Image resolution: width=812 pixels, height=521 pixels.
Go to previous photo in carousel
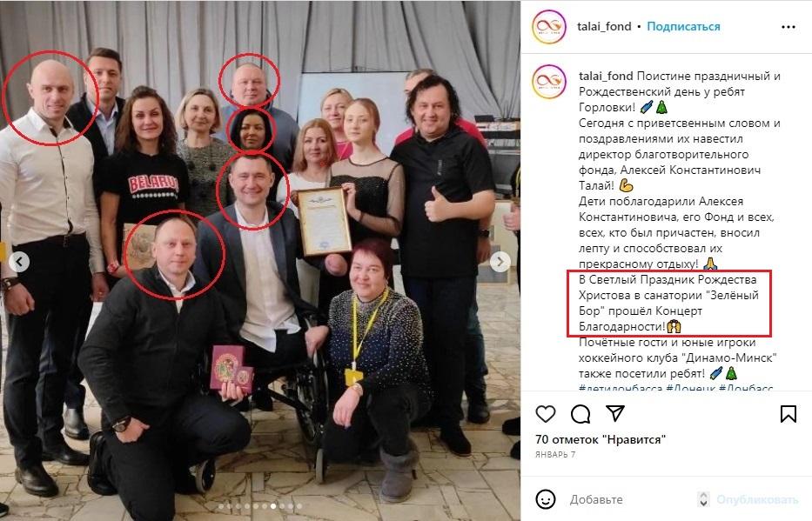pos(19,261)
